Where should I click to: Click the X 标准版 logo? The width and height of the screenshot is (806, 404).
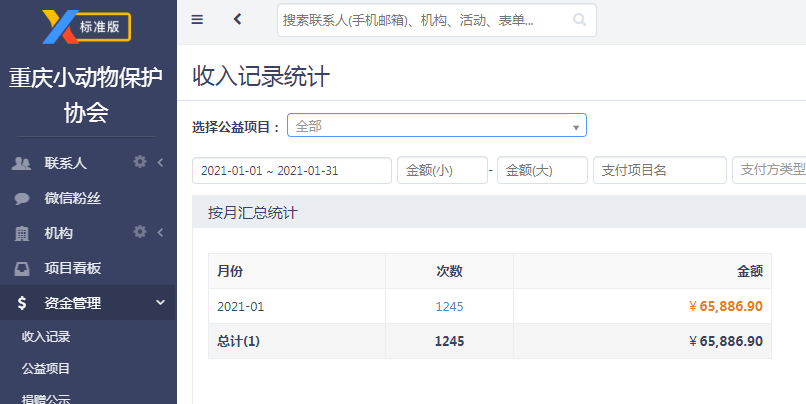(86, 27)
